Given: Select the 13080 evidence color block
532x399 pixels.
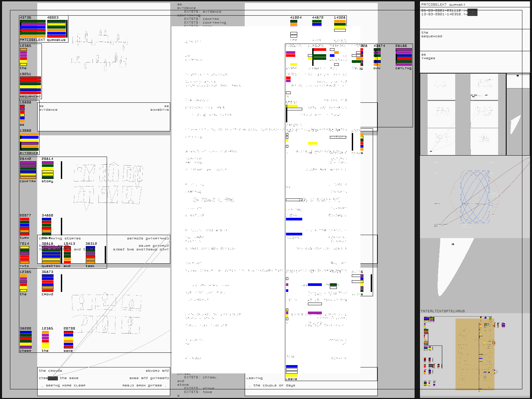Looking at the screenshot, I should 29,142.
